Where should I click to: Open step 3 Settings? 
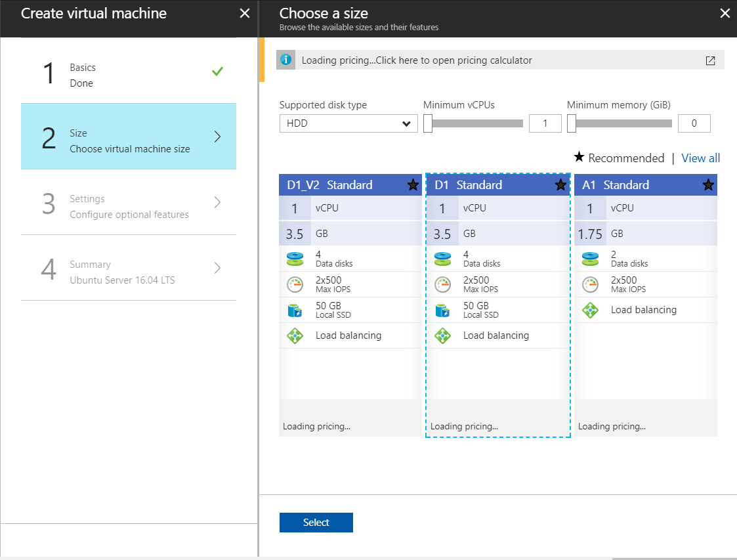tap(129, 202)
